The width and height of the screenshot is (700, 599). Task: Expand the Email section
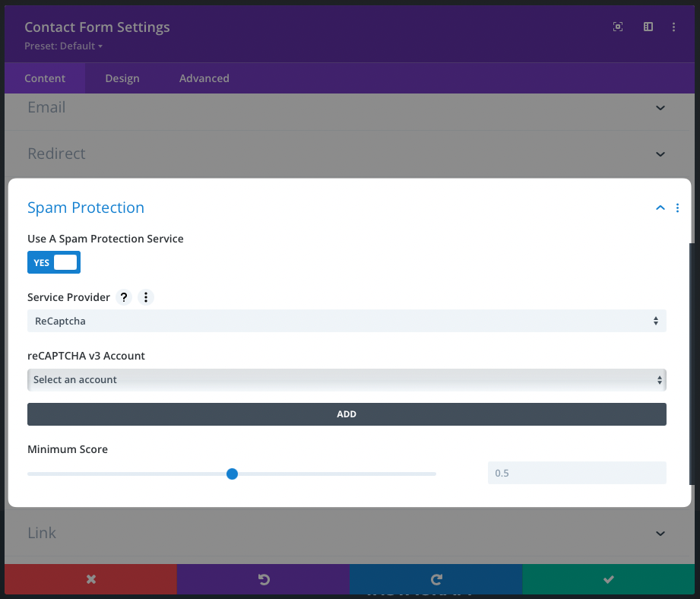[660, 108]
